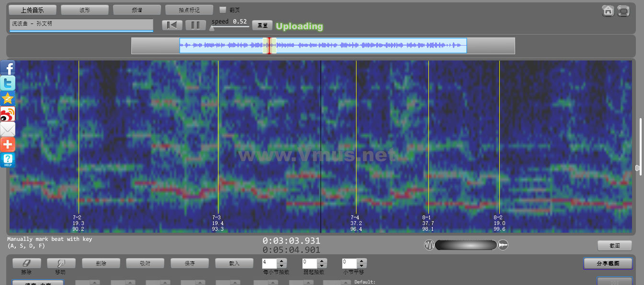644x285 pixels.
Task: Click the home icon at top right
Action: (608, 11)
